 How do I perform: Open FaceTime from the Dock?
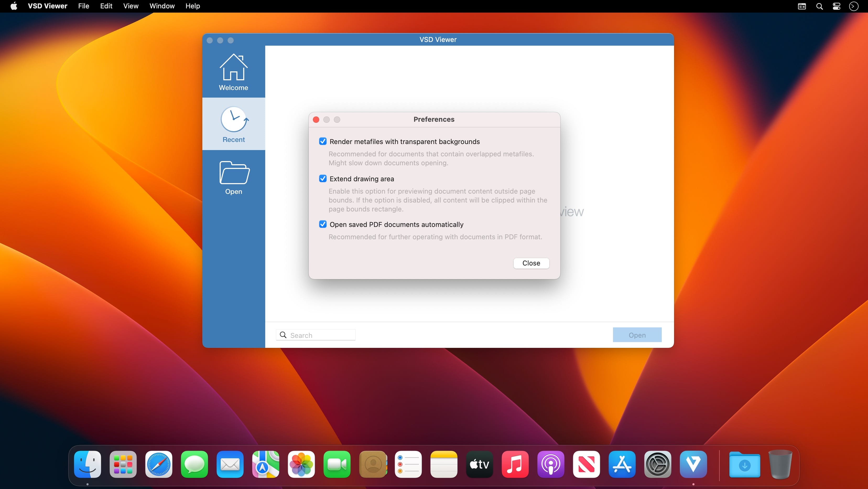coord(337,464)
